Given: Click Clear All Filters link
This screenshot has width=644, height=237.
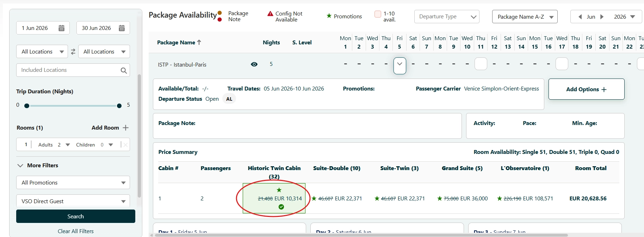Looking at the screenshot, I should pyautogui.click(x=75, y=231).
